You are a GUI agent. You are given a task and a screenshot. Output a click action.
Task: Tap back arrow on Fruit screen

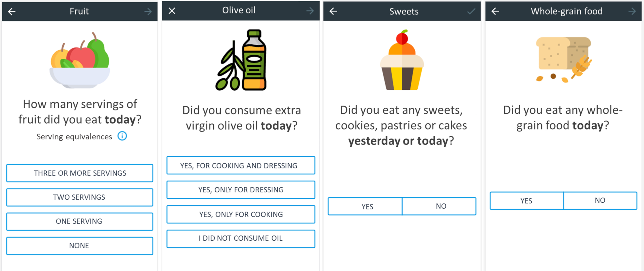pos(12,12)
